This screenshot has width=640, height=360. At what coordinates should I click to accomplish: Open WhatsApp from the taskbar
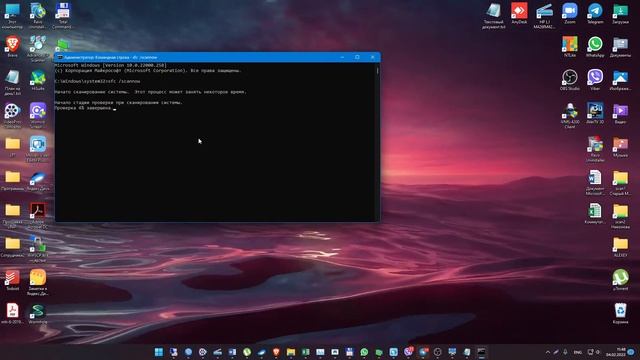[x=364, y=352]
